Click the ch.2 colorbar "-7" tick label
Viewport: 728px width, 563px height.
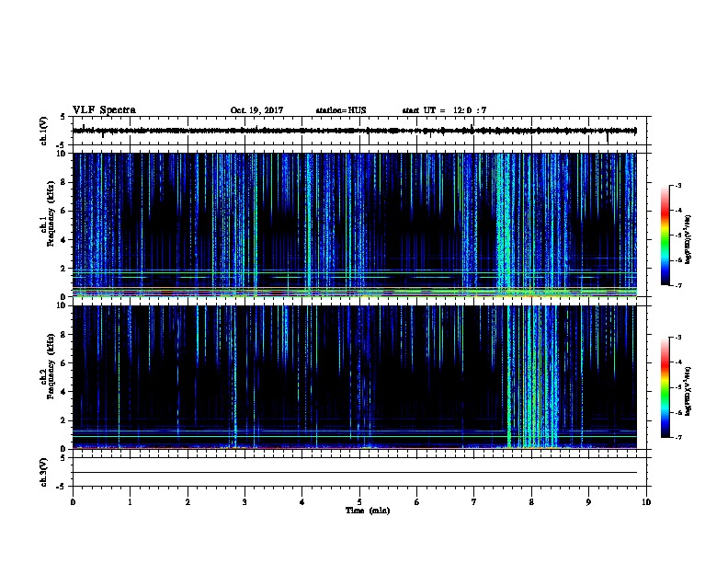click(x=677, y=438)
